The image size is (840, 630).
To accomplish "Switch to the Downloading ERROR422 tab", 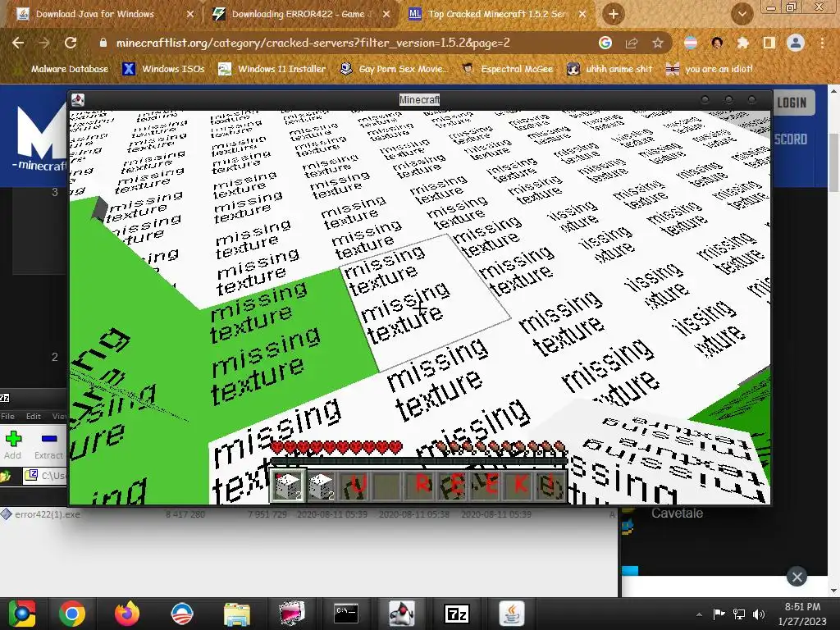I will 302,15.
